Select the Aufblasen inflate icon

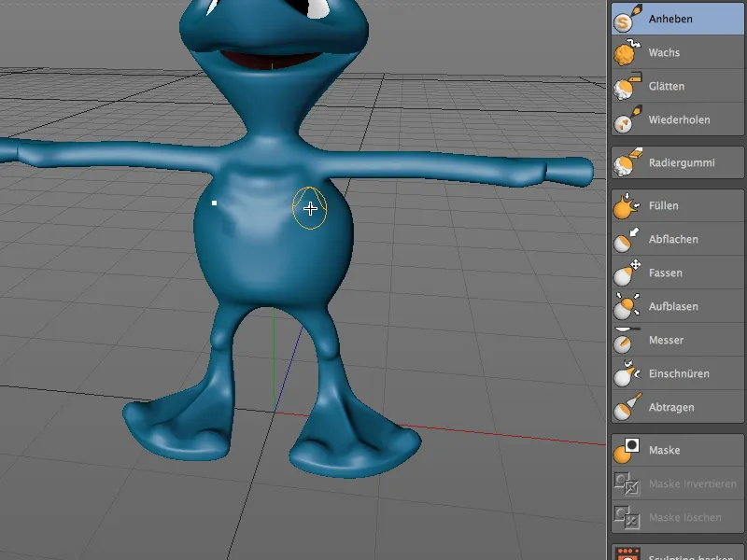point(627,307)
